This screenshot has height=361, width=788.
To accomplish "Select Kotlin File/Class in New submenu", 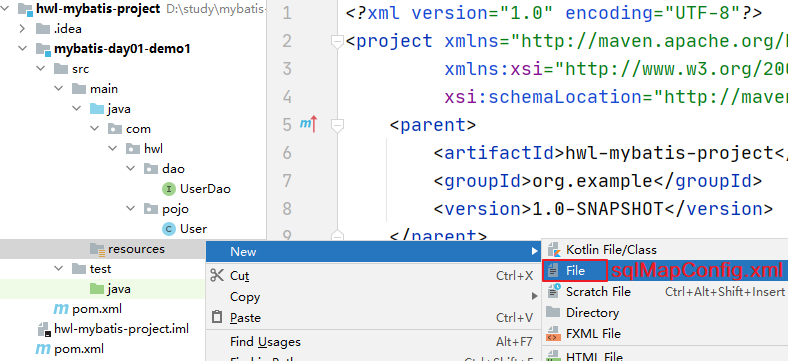I will pyautogui.click(x=665, y=249).
